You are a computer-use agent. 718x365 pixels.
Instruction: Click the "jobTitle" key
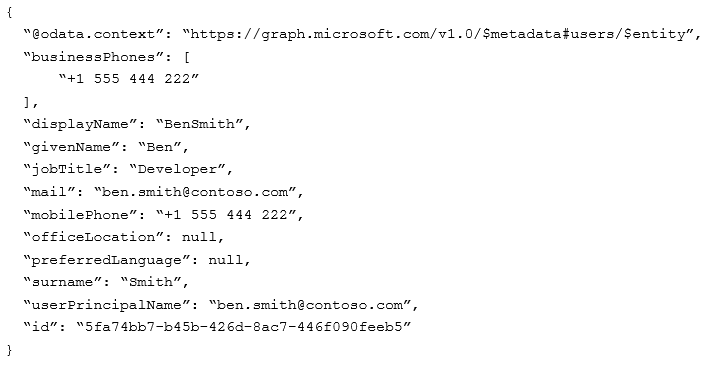pyautogui.click(x=66, y=169)
